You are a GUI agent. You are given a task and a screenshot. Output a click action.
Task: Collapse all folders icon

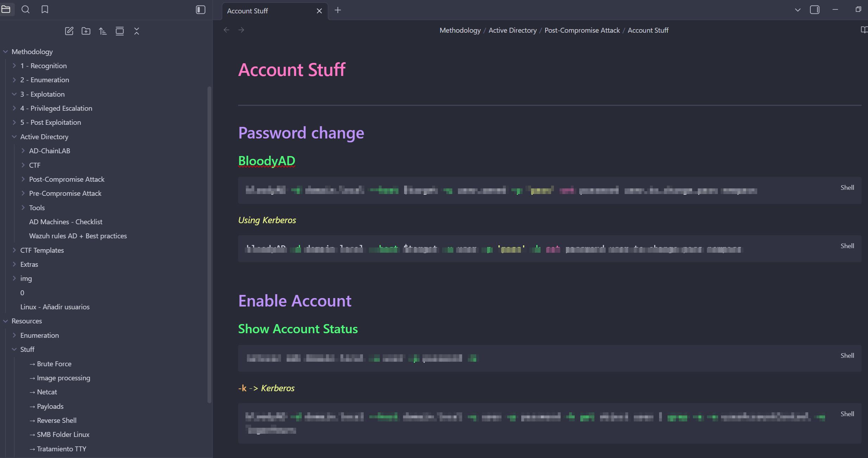click(x=137, y=31)
